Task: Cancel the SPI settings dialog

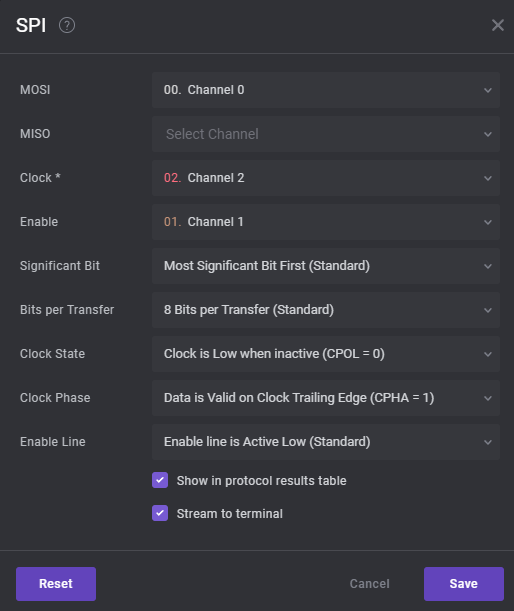Action: point(369,584)
